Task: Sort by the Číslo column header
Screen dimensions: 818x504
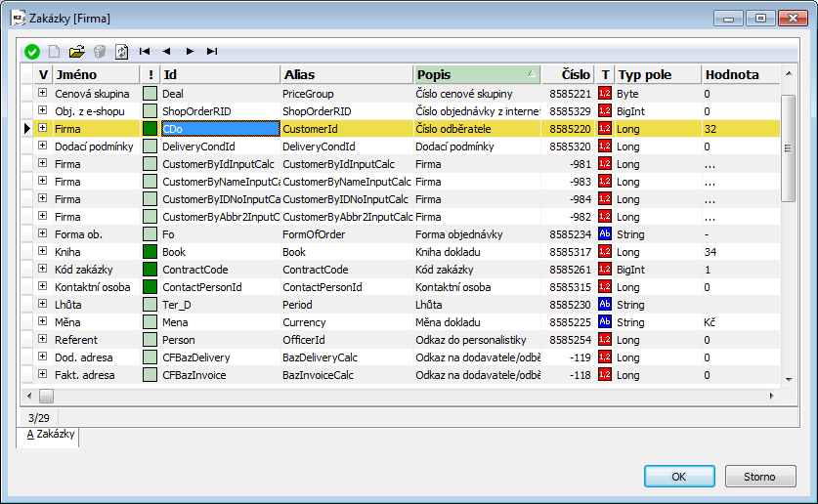Action: pos(567,74)
